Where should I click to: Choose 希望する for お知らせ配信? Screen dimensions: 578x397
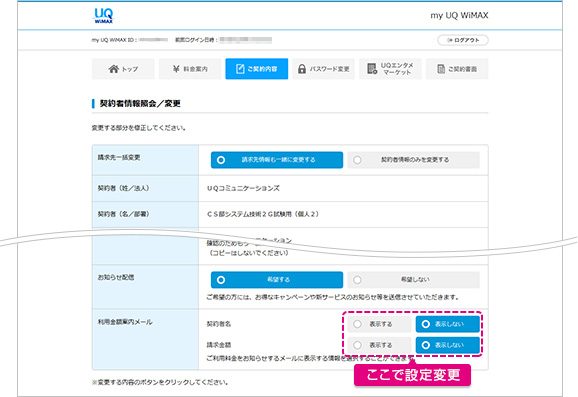(277, 280)
